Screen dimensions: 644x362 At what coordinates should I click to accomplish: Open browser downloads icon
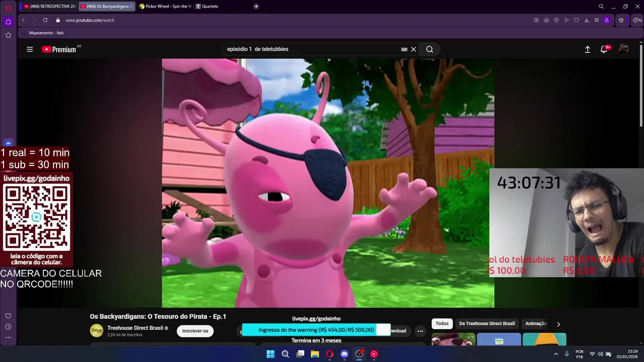pos(587,20)
